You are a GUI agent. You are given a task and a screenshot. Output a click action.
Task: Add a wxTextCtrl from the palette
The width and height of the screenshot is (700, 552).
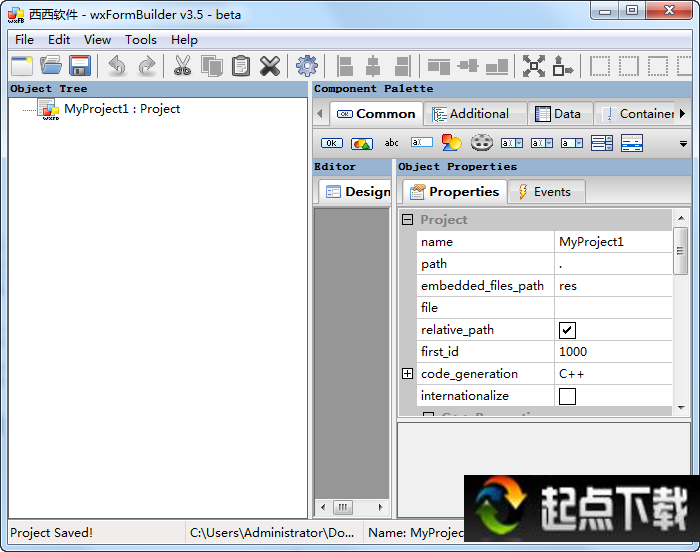point(422,142)
